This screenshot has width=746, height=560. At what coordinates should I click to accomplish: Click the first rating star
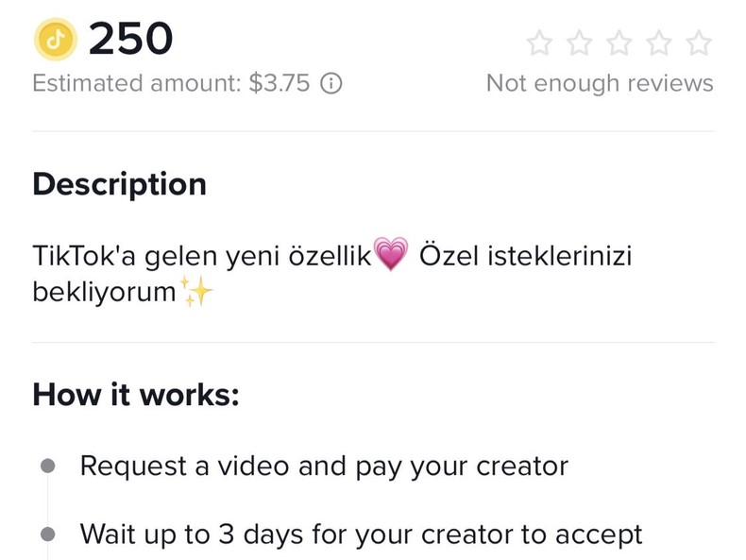click(540, 42)
